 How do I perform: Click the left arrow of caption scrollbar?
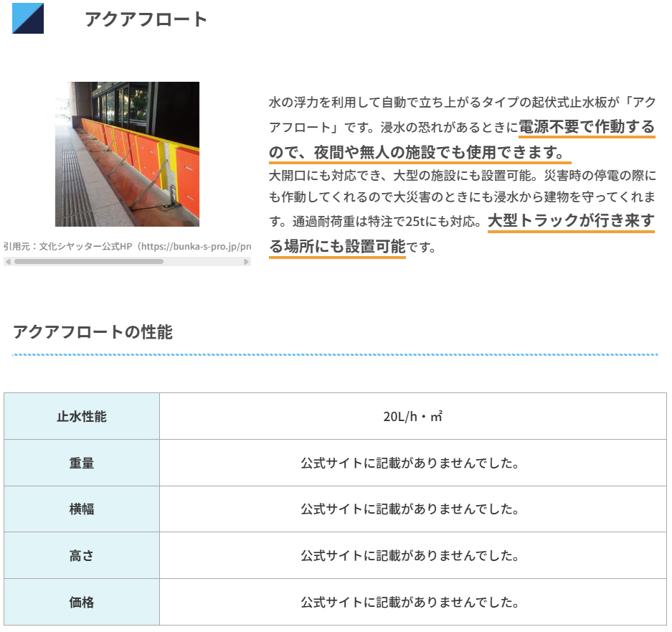tap(8, 262)
